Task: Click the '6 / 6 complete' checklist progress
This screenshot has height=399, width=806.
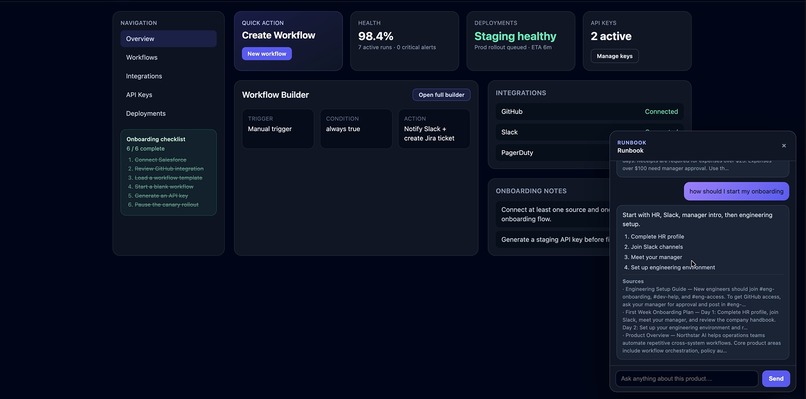Action: (x=145, y=149)
